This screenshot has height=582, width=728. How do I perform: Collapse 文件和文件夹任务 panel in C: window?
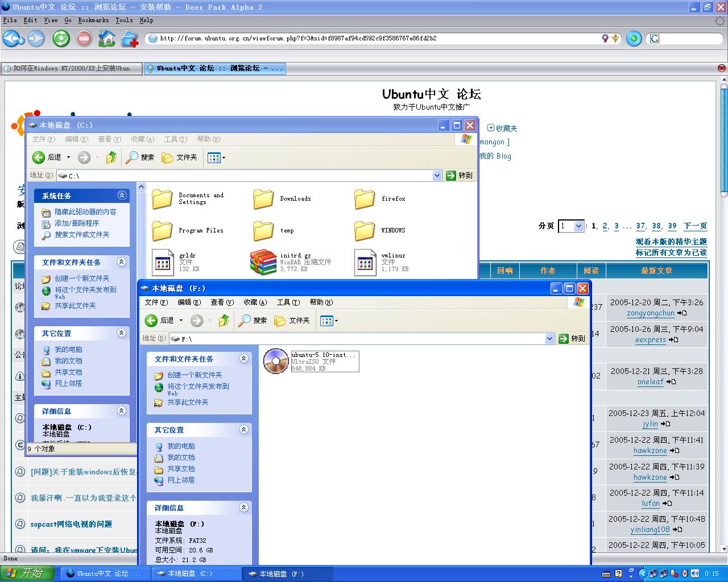pos(122,262)
